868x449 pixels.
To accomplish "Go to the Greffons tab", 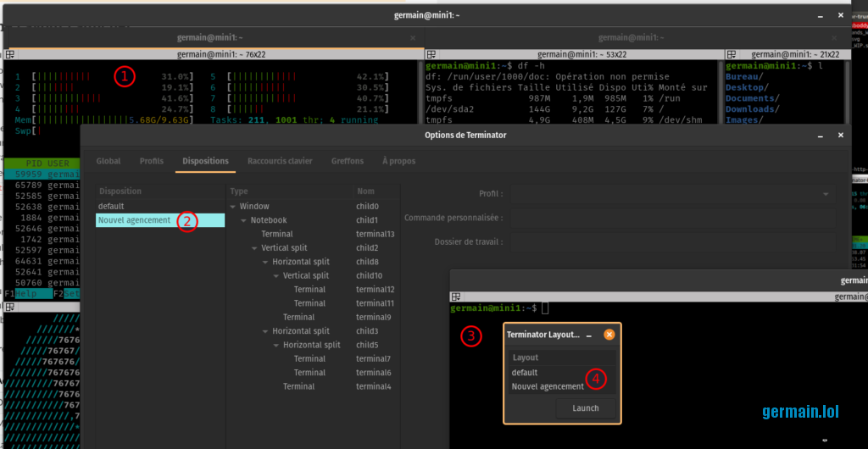I will coord(347,161).
